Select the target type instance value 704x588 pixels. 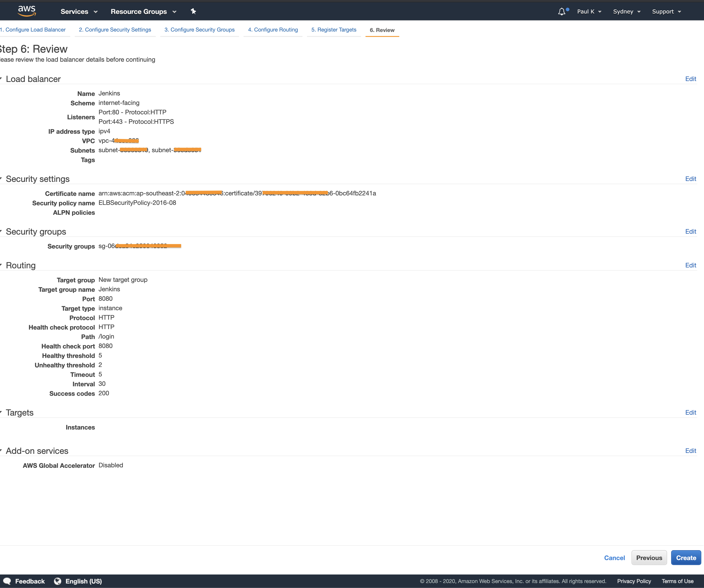tap(110, 308)
